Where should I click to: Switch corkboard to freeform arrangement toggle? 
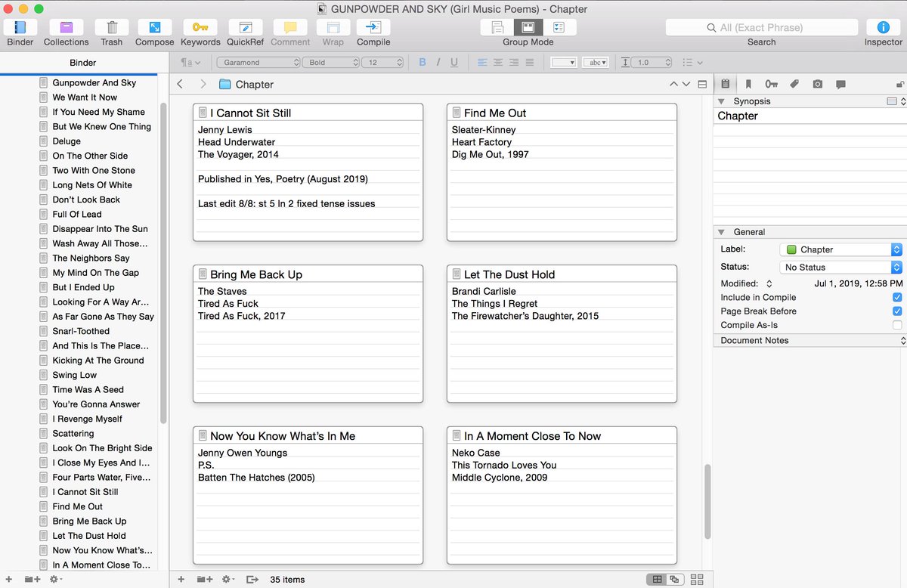tap(674, 580)
